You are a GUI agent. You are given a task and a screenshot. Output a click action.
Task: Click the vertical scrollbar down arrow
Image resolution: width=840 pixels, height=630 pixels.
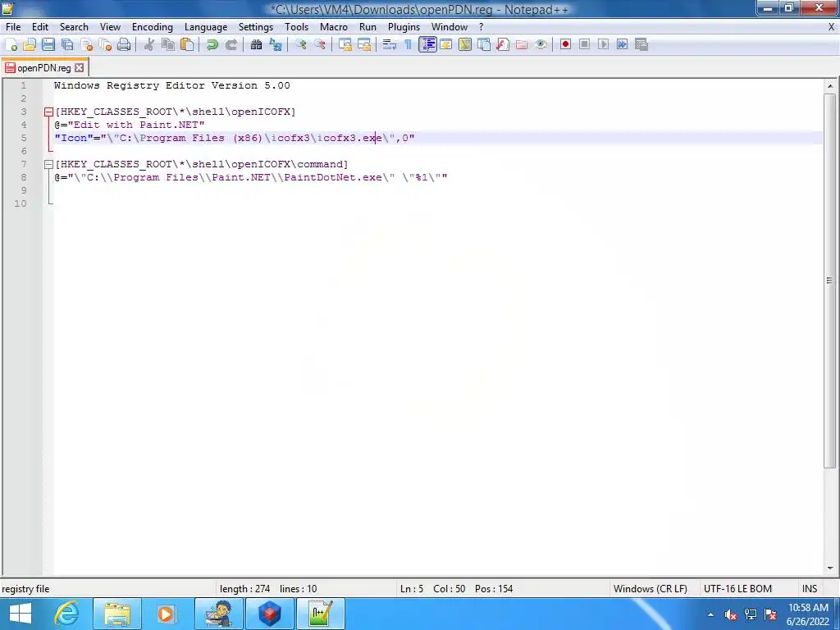[x=830, y=568]
